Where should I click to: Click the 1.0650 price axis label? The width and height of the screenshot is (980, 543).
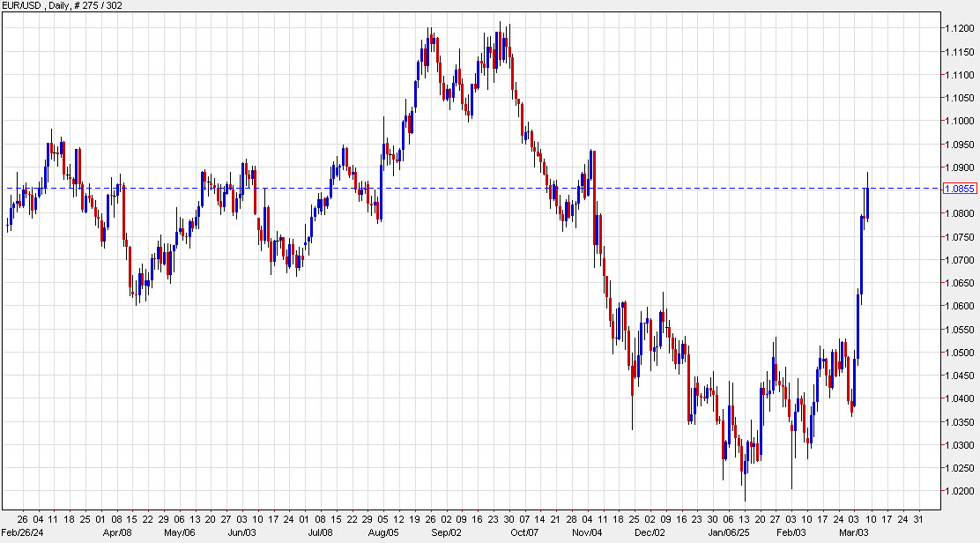point(960,283)
